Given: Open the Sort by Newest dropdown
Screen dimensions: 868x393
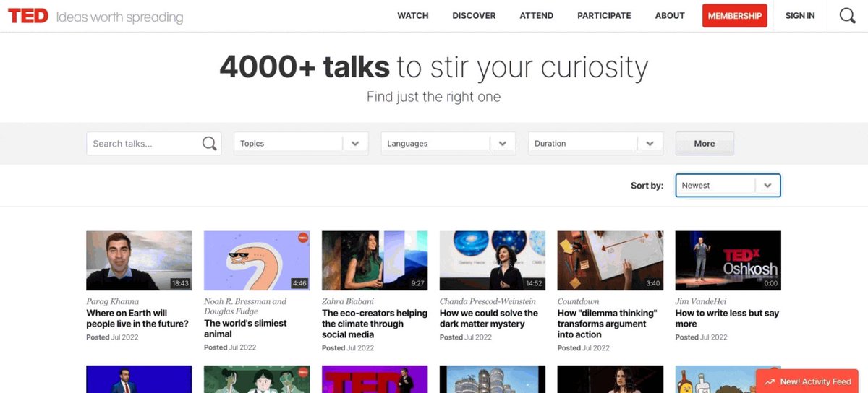Looking at the screenshot, I should pos(728,186).
